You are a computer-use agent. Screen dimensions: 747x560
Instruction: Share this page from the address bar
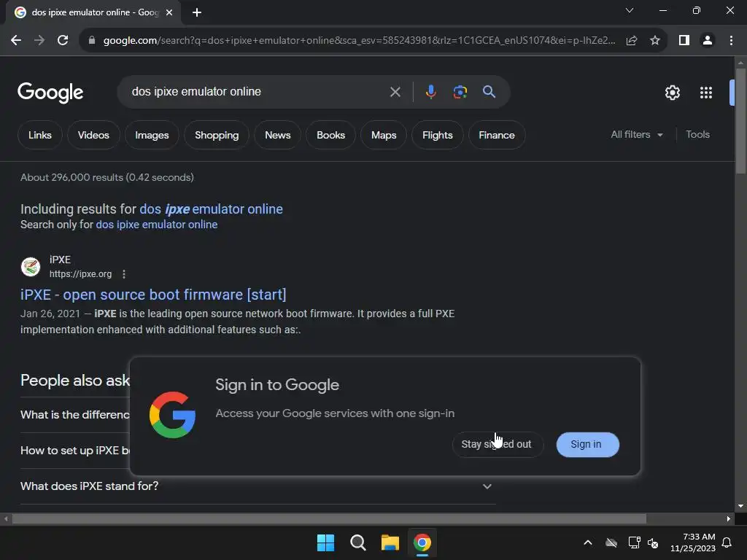tap(632, 41)
